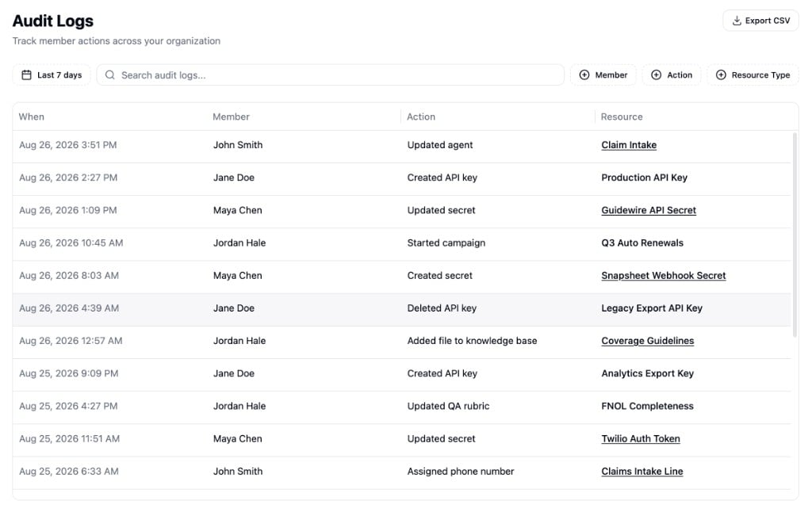
Task: Click the Export CSV download icon
Action: (x=737, y=21)
